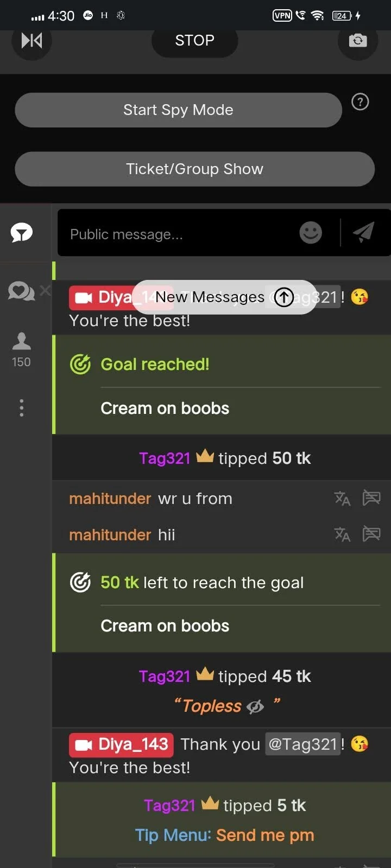Image resolution: width=391 pixels, height=868 pixels.
Task: Send message with paper plane icon
Action: pyautogui.click(x=363, y=233)
